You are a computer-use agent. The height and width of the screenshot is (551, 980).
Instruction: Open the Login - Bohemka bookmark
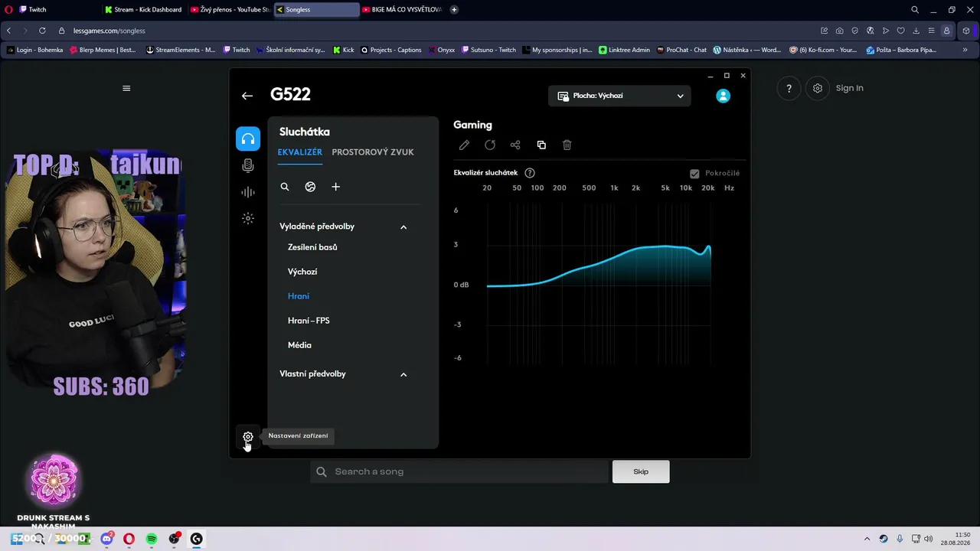click(34, 50)
